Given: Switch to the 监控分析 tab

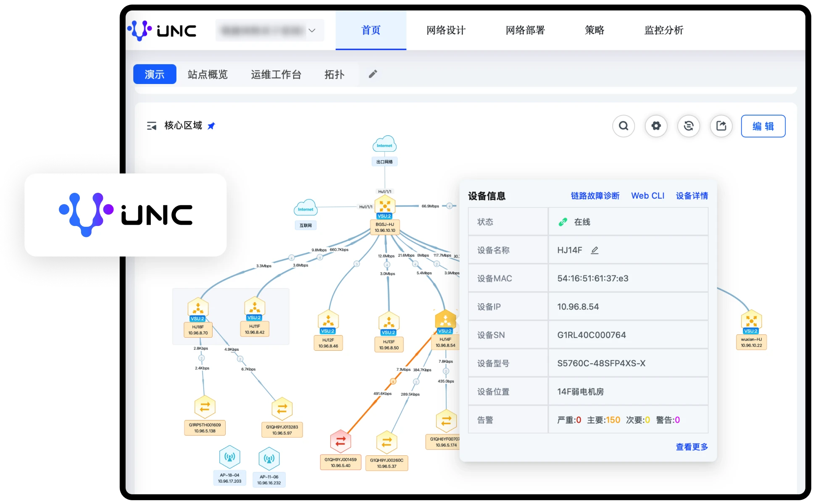Looking at the screenshot, I should pos(663,30).
